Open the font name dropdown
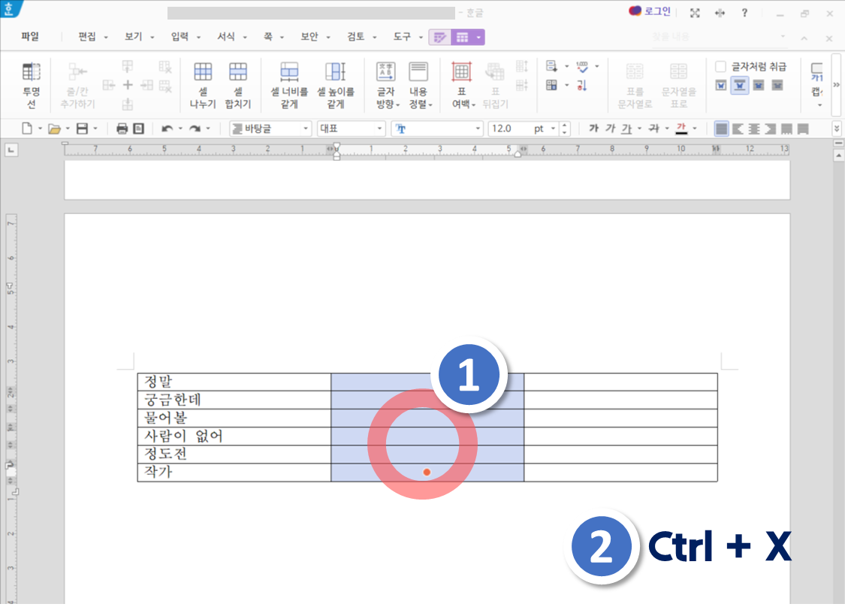Screen dimensions: 845x616 tap(437, 128)
